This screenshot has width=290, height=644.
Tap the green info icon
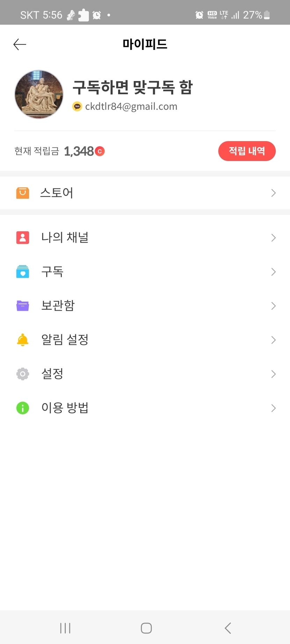[x=23, y=408]
